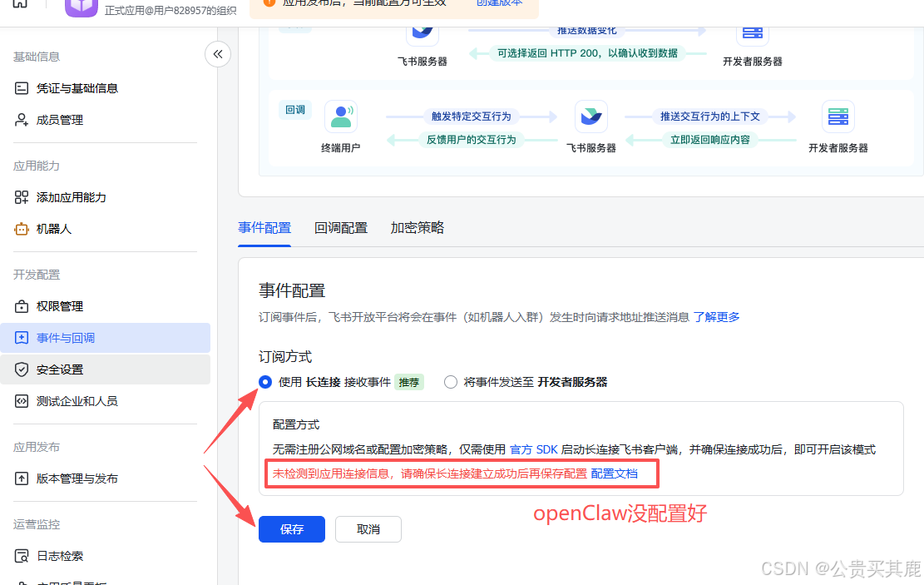Click the orange warning icon in top banner
The width and height of the screenshot is (924, 585).
click(269, 2)
